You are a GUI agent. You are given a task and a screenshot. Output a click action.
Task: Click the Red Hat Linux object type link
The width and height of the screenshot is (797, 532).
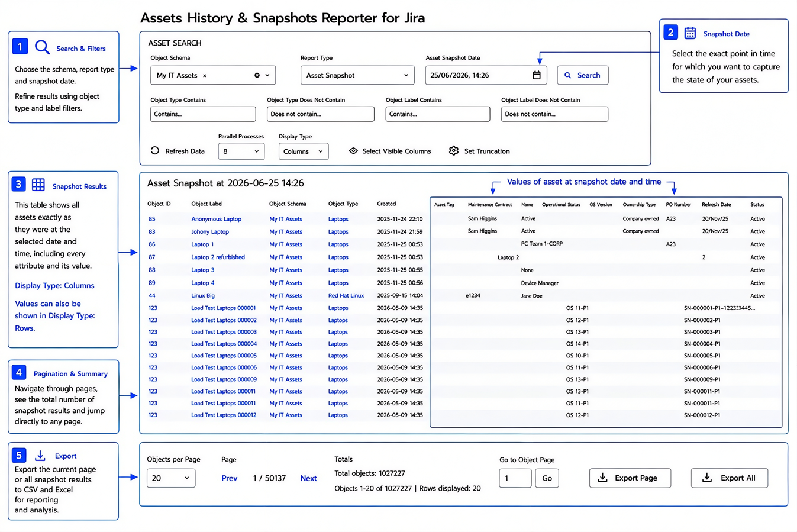coord(346,296)
